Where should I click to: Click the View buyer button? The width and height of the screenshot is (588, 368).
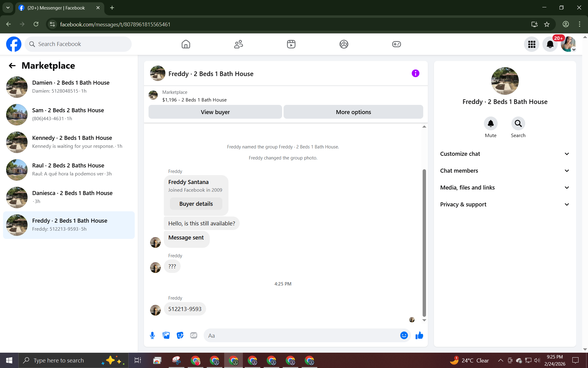point(215,112)
